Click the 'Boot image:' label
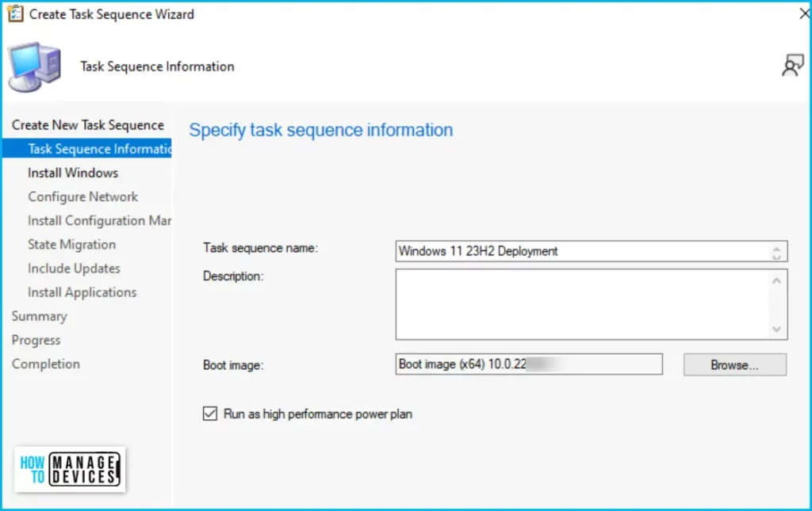This screenshot has width=812, height=511. [233, 365]
